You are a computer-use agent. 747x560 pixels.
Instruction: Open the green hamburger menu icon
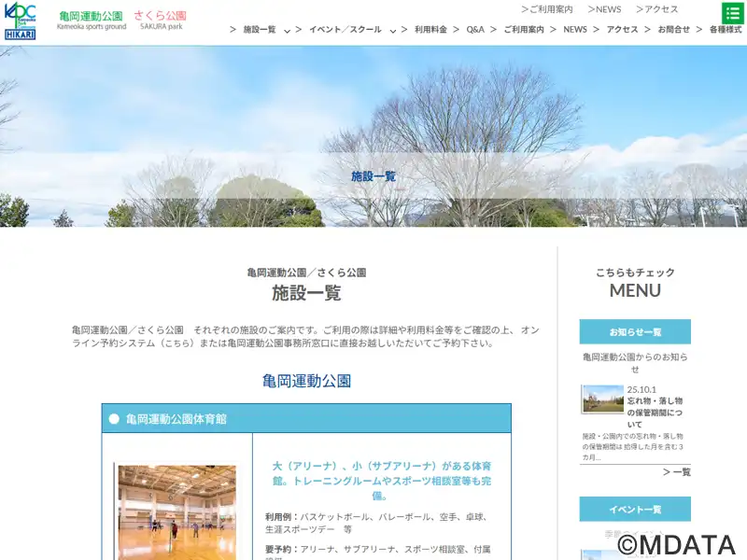[x=733, y=13]
